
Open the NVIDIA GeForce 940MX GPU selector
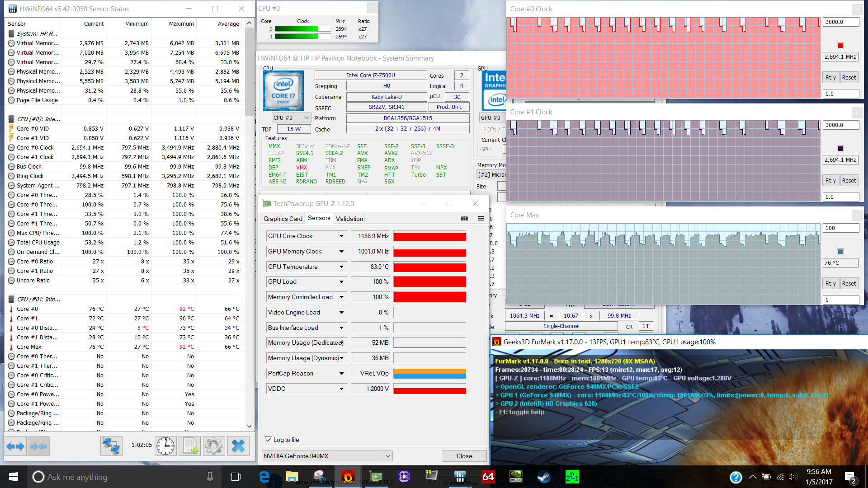tap(327, 456)
